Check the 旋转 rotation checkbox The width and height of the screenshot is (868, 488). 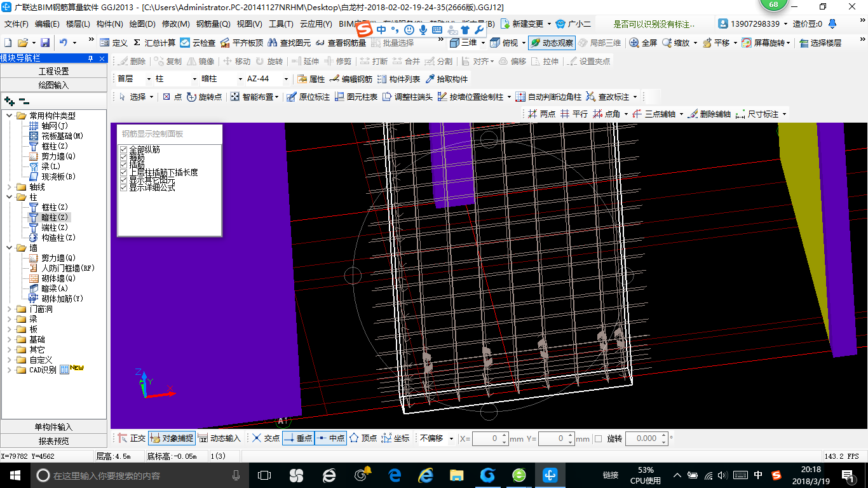(598, 438)
